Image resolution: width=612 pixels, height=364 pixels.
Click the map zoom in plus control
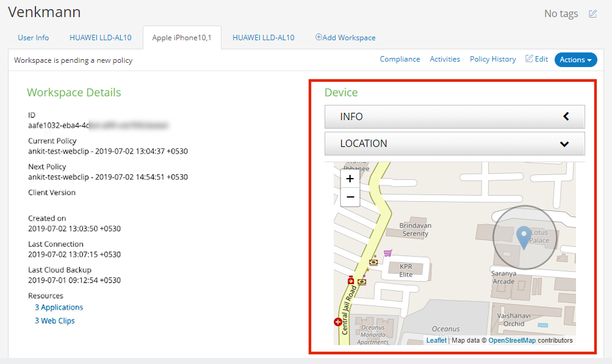pyautogui.click(x=350, y=179)
